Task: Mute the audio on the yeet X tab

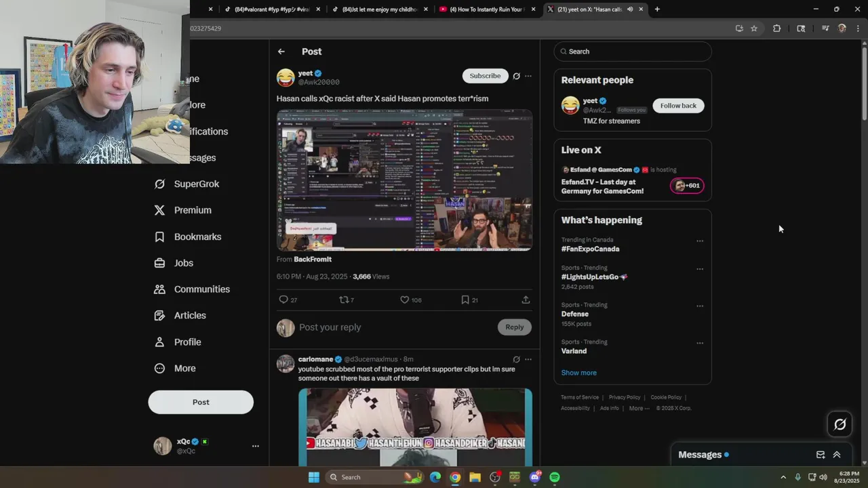Action: coord(630,9)
